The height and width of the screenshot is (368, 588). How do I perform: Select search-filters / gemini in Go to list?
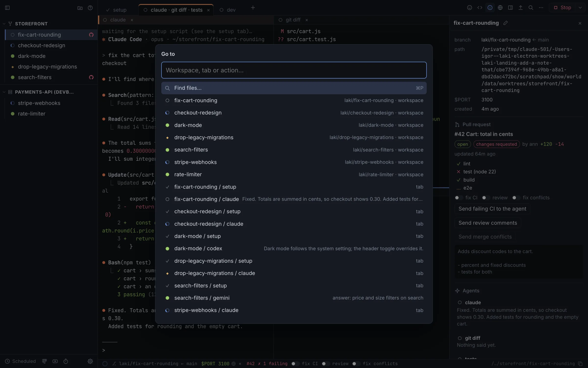point(294,298)
